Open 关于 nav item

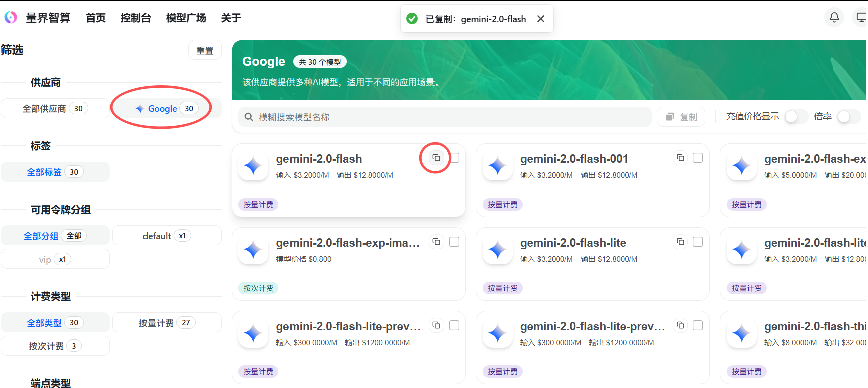click(231, 18)
